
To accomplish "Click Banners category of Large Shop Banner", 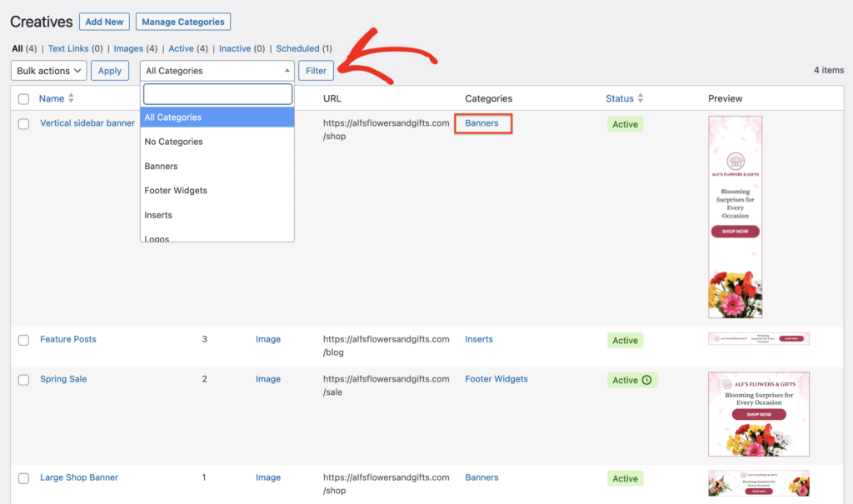I will coord(481,477).
